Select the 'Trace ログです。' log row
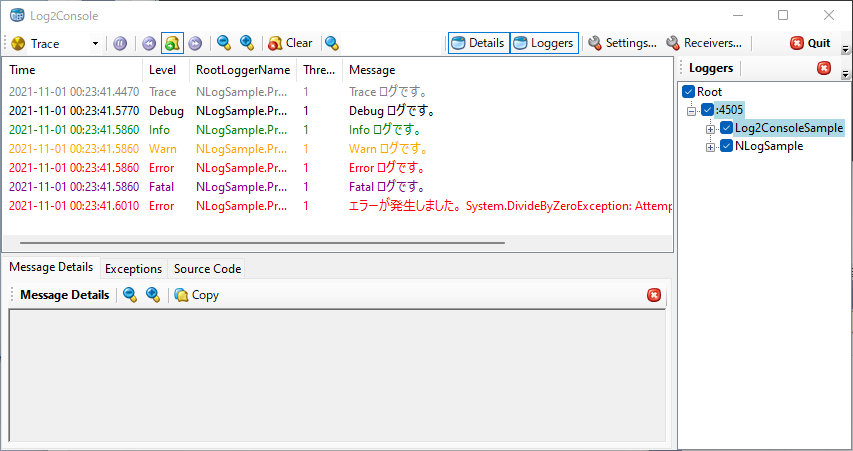Screen dimensions: 853x451 point(337,91)
